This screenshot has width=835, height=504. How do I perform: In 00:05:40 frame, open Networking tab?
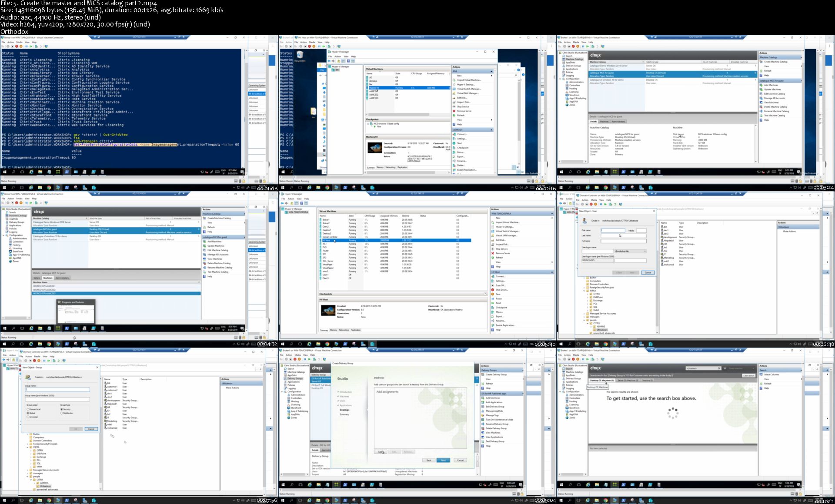[x=344, y=330]
